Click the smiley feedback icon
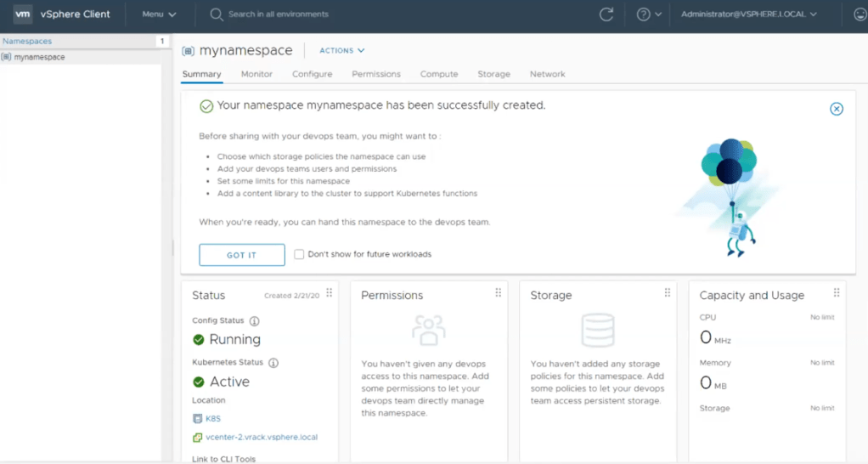The image size is (868, 464). [860, 14]
